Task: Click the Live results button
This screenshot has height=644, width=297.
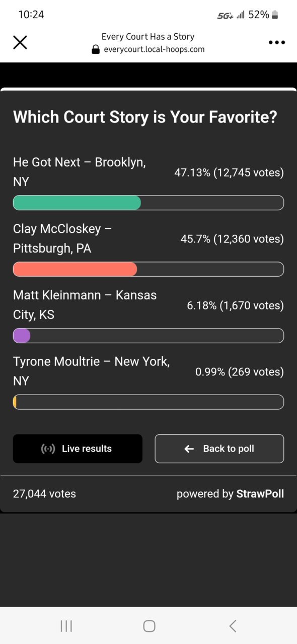Action: click(78, 448)
